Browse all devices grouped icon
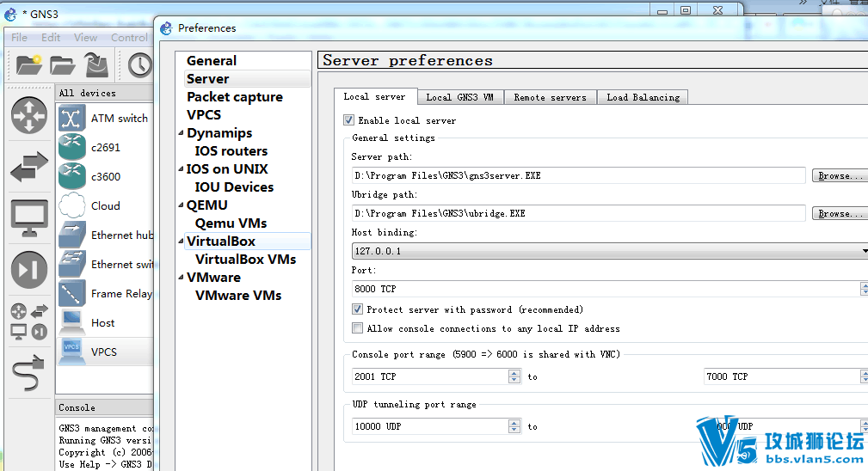Image resolution: width=868 pixels, height=471 pixels. (x=29, y=321)
